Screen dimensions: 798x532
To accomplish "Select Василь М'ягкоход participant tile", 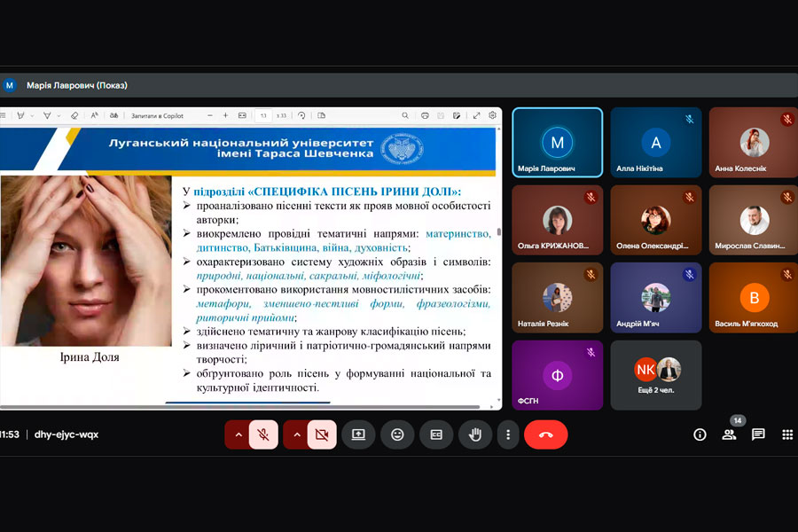I will [754, 298].
